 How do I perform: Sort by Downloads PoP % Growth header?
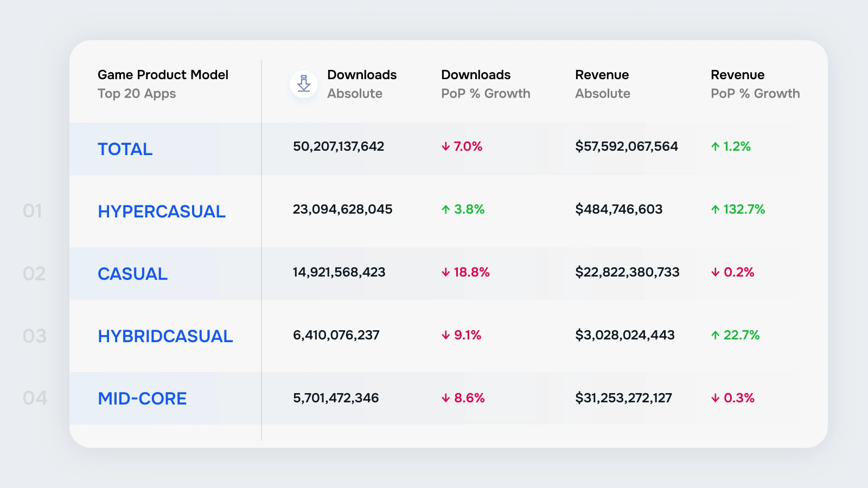486,84
